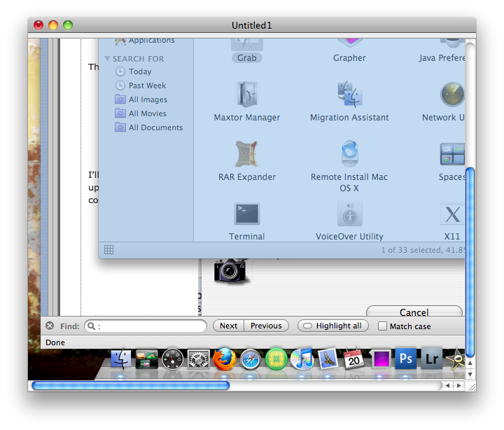504x430 pixels.
Task: Open iCal calendar icon showing 20
Action: click(x=353, y=359)
